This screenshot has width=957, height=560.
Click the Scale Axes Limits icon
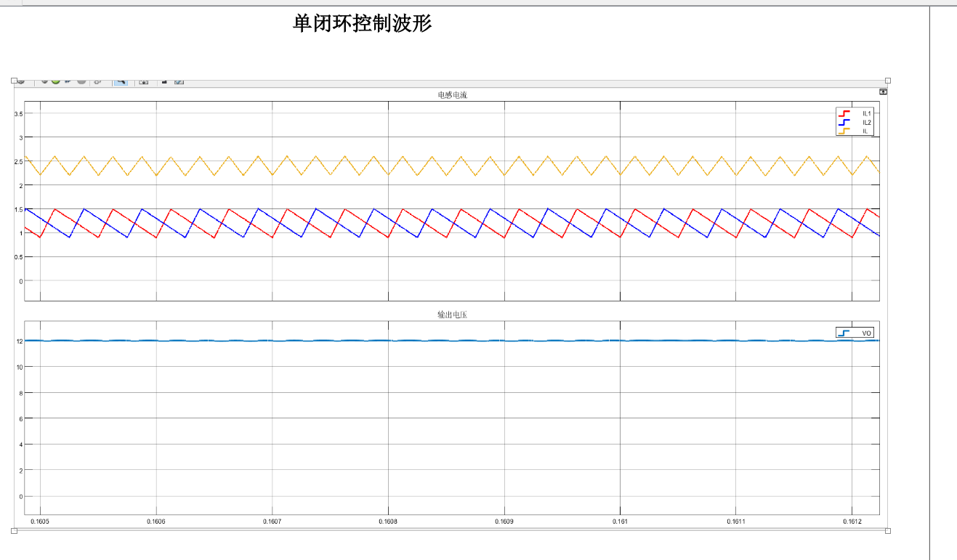[x=144, y=81]
